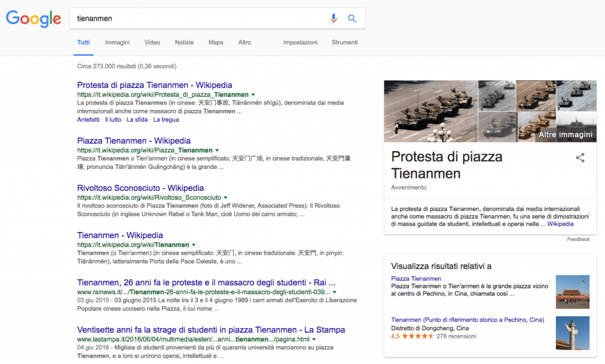Open La Stampa Ventisette anni fa result

point(211,330)
